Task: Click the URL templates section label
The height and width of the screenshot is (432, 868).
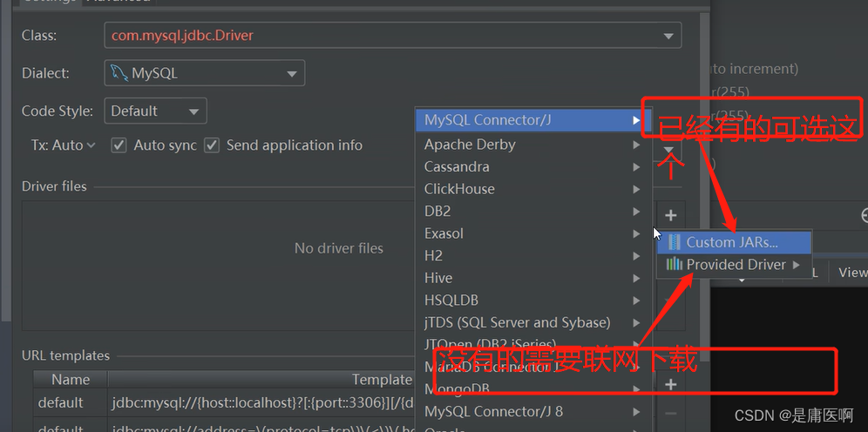Action: click(66, 355)
